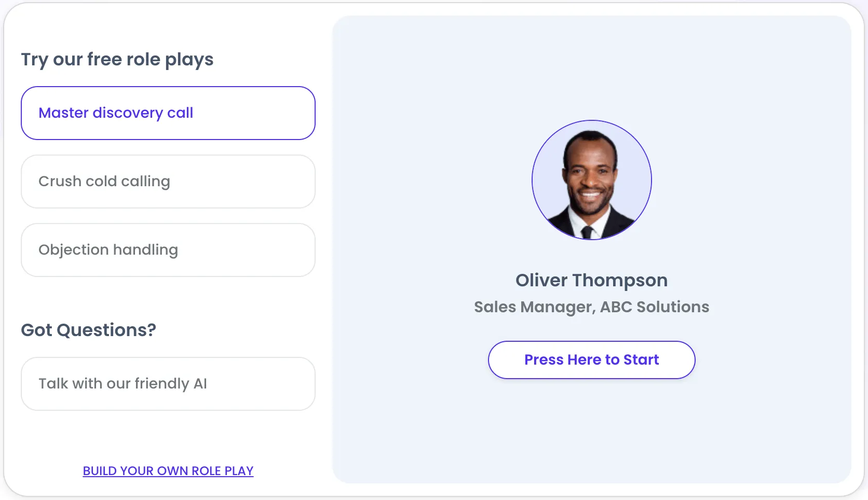Click the Got Questions? heading
Screen dimensions: 868x500
point(89,330)
